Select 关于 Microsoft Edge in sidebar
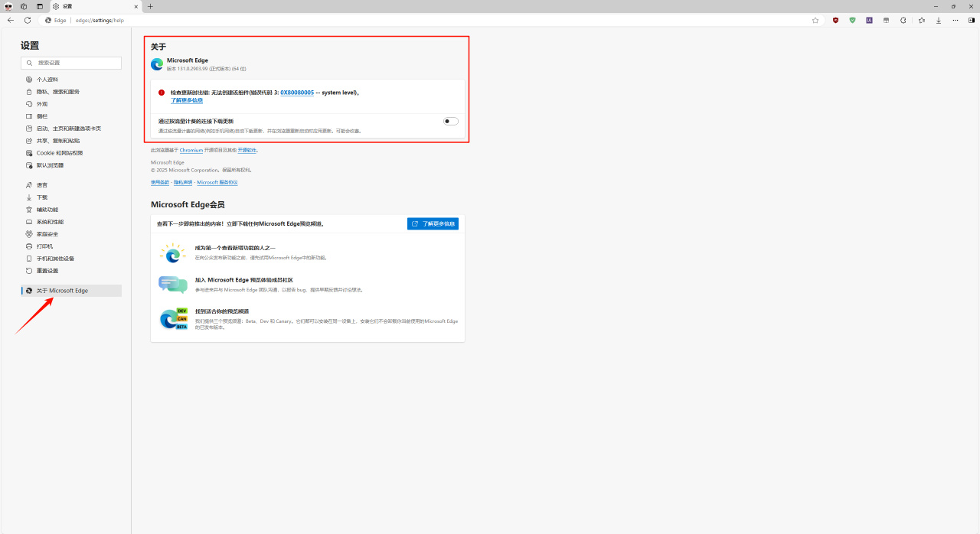Viewport: 980px width, 534px height. click(71, 291)
